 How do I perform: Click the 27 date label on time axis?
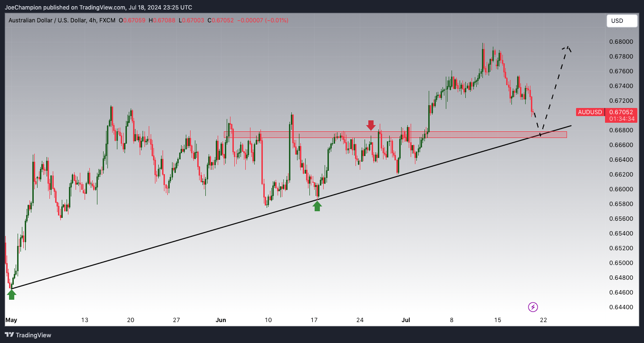176,320
